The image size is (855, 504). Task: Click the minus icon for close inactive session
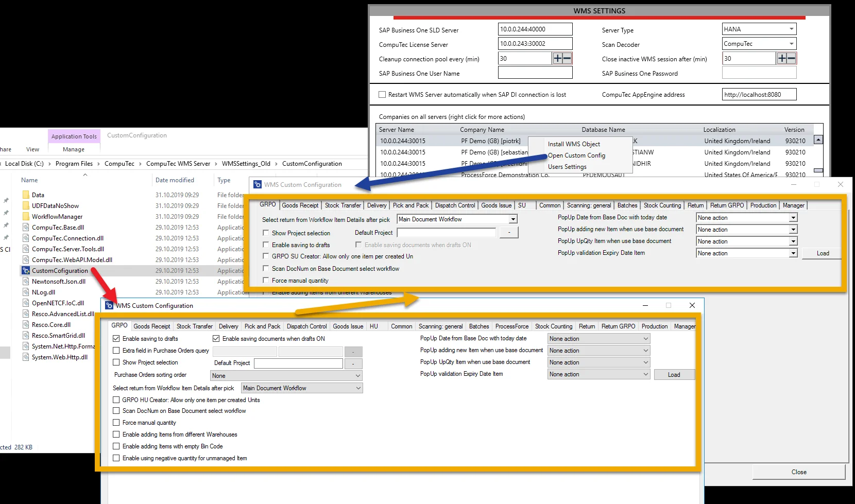coord(791,59)
